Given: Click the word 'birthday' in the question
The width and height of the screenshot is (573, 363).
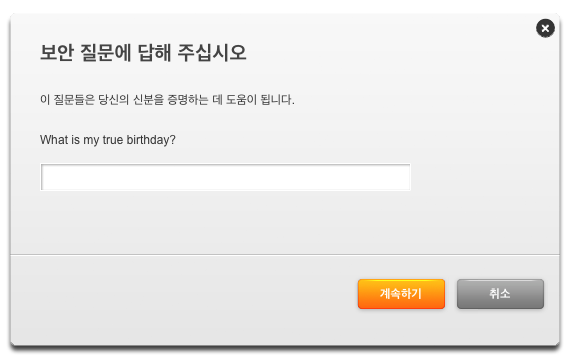Looking at the screenshot, I should [151, 140].
